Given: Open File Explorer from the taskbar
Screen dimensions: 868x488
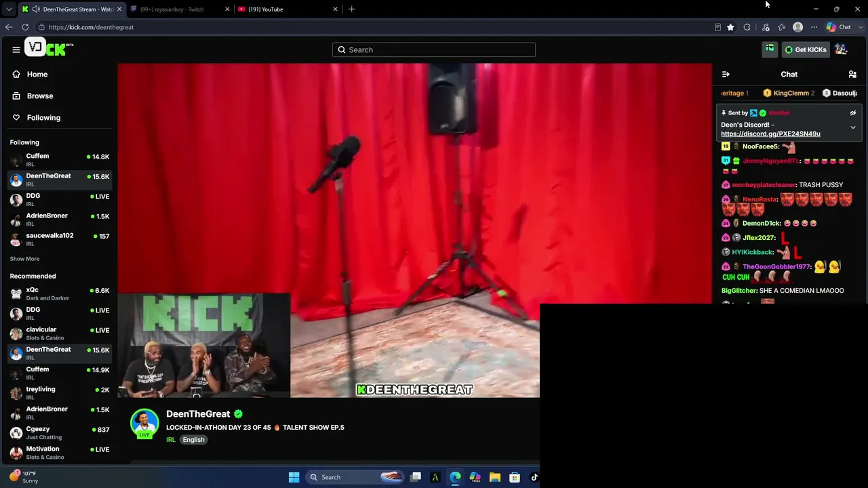Looking at the screenshot, I should 494,477.
